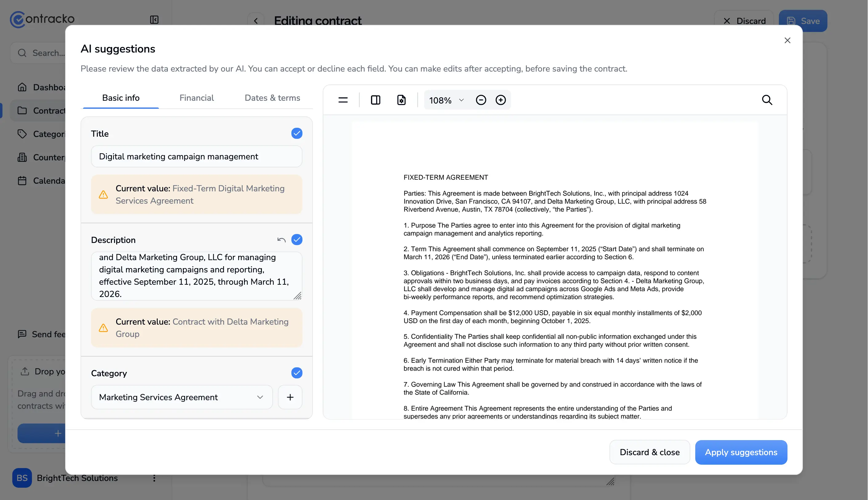Uncheck the Title suggestion checkmark
Viewport: 868px width, 500px height.
(297, 133)
